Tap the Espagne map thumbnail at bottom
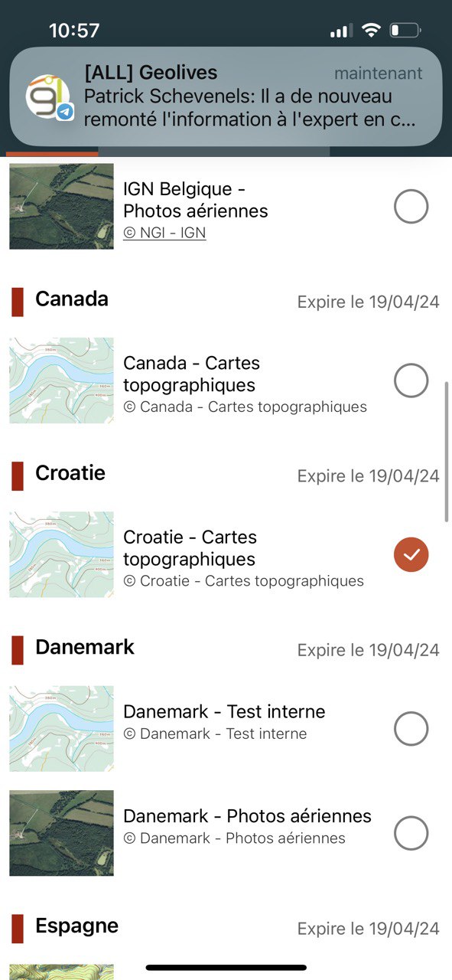The height and width of the screenshot is (980, 452). pos(61,972)
